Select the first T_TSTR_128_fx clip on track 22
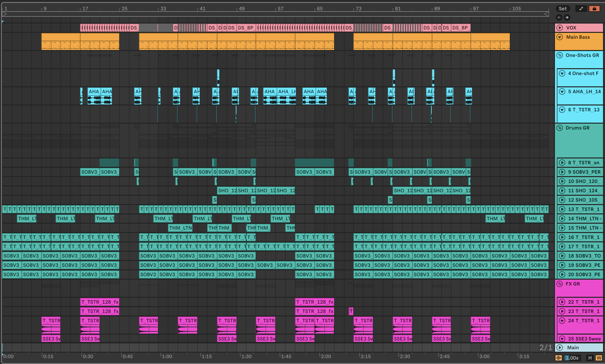 click(x=100, y=302)
